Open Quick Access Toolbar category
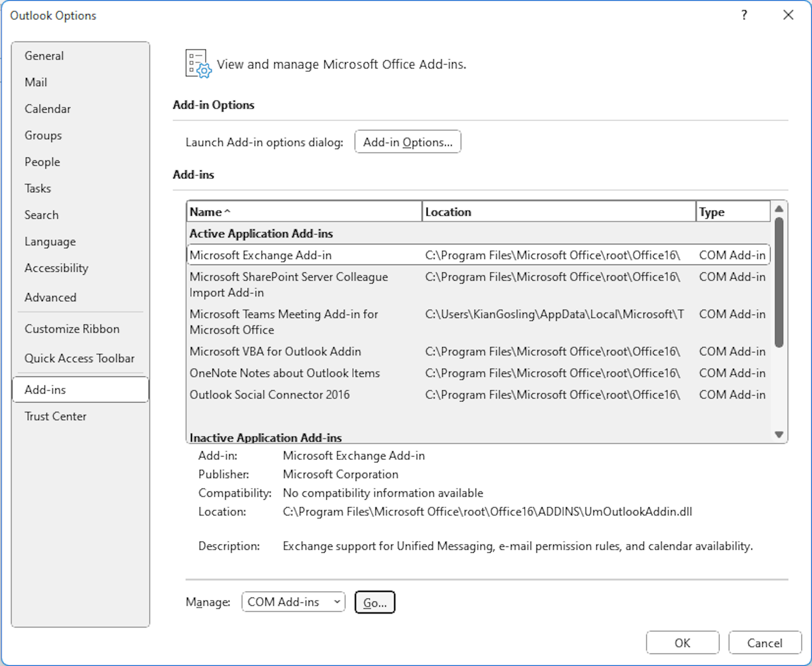The height and width of the screenshot is (666, 812). pyautogui.click(x=81, y=358)
